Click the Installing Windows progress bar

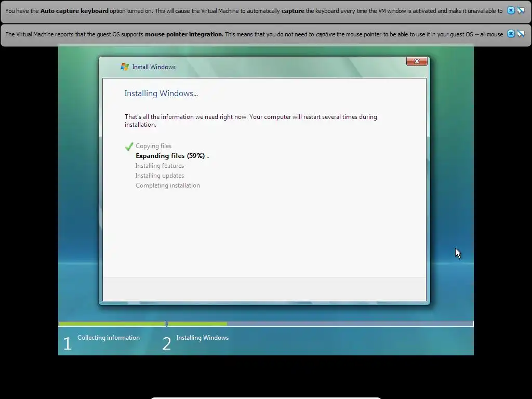coord(320,324)
